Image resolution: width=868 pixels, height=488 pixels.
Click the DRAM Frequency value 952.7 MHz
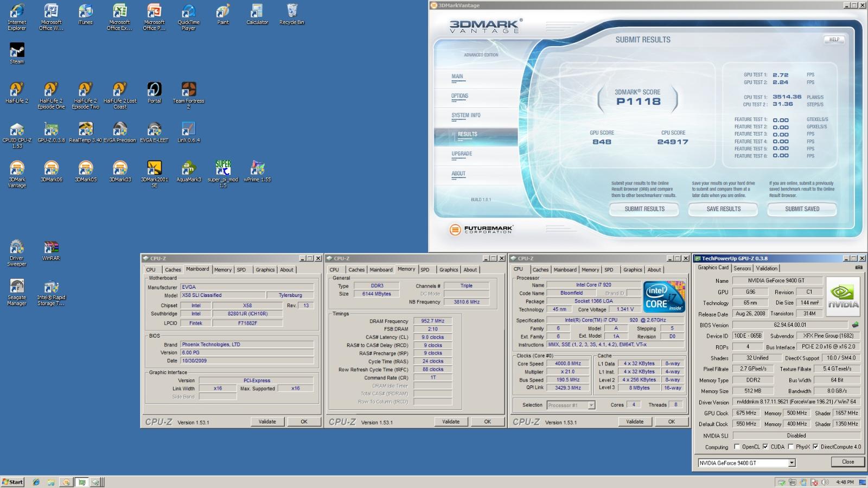pos(432,321)
